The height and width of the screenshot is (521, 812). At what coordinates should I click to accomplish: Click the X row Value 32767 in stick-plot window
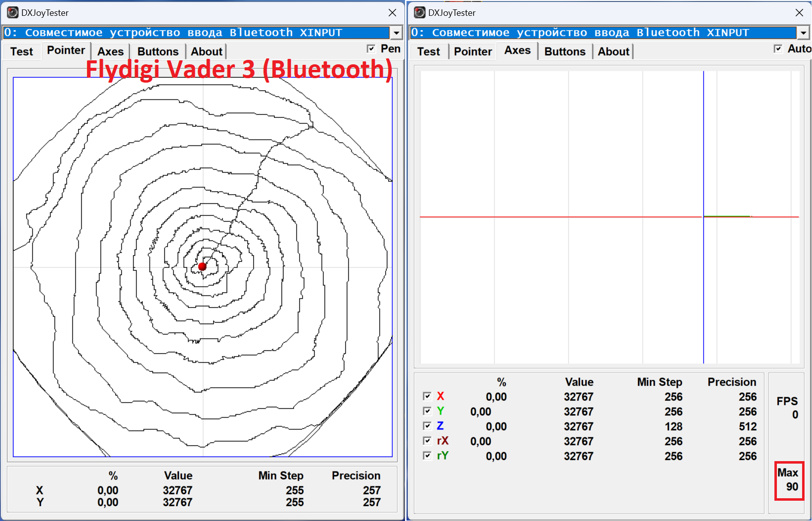click(178, 490)
